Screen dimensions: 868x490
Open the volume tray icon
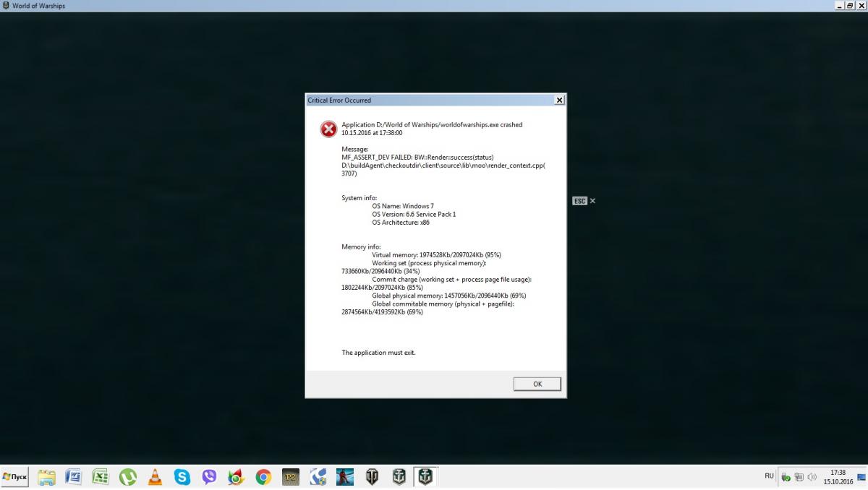(x=812, y=477)
